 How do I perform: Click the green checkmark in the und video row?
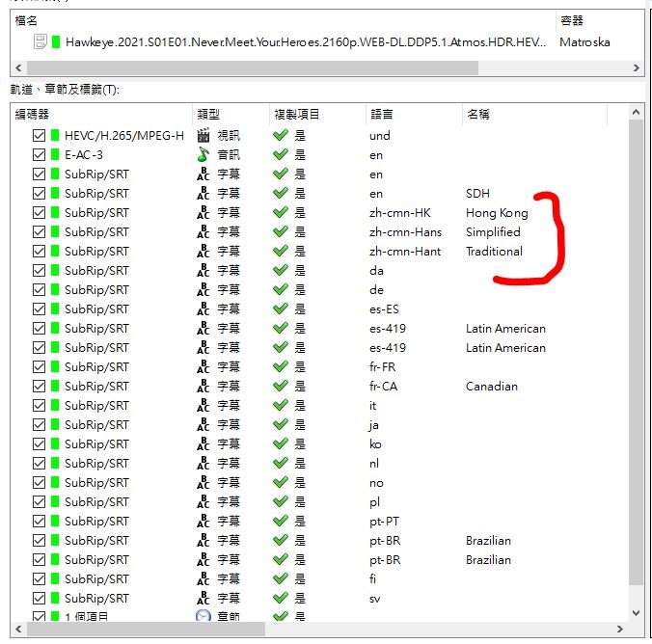click(x=281, y=135)
